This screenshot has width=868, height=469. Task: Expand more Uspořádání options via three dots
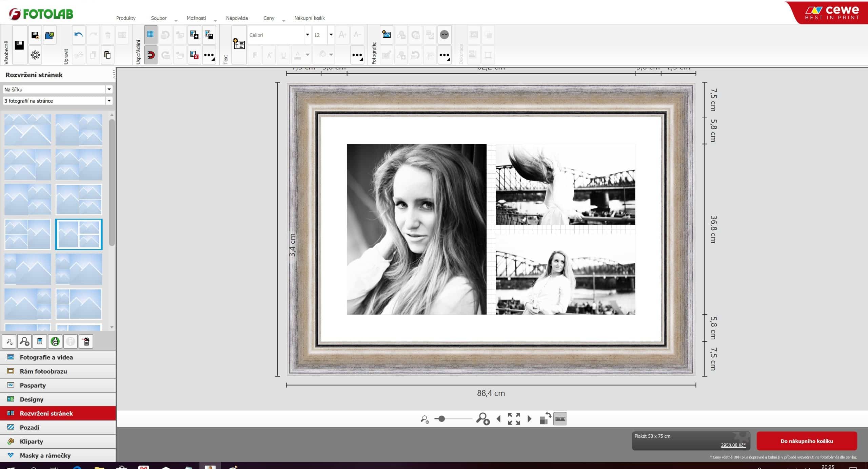(209, 55)
